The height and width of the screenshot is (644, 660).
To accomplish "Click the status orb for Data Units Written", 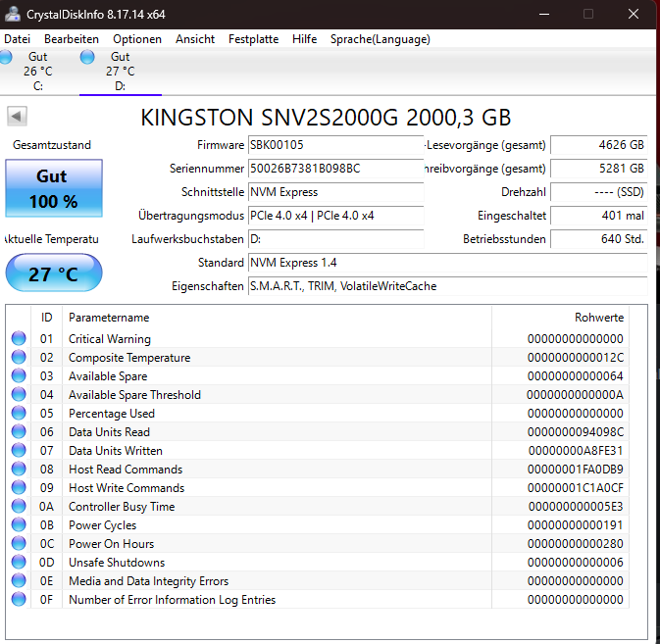I will tap(19, 450).
